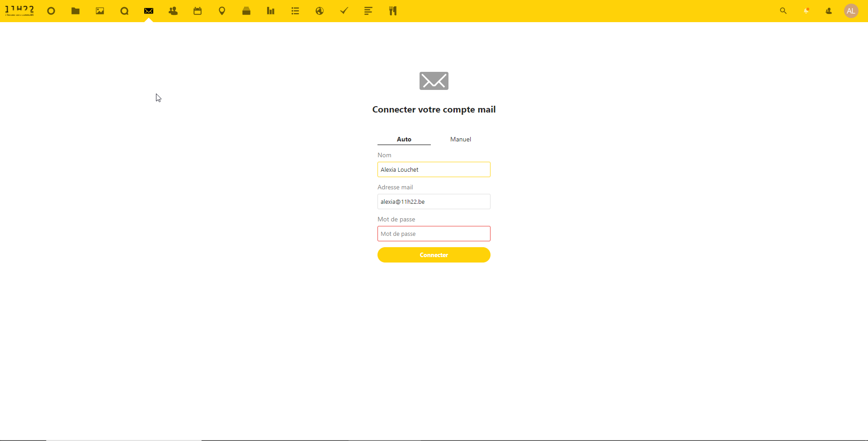Screen dimensions: 868x441
Task: Open the Contacts app in the top bar
Action: pyautogui.click(x=173, y=11)
